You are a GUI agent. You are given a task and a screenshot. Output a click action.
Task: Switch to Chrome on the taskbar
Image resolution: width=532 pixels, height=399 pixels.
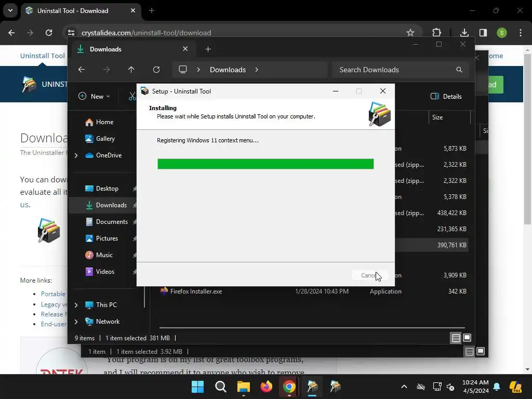pyautogui.click(x=289, y=387)
